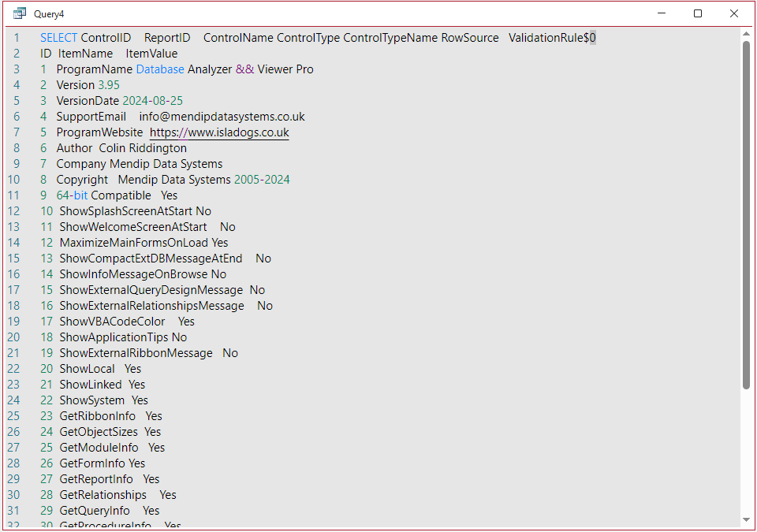
Task: Click the version value 3.95
Action: pyautogui.click(x=109, y=85)
